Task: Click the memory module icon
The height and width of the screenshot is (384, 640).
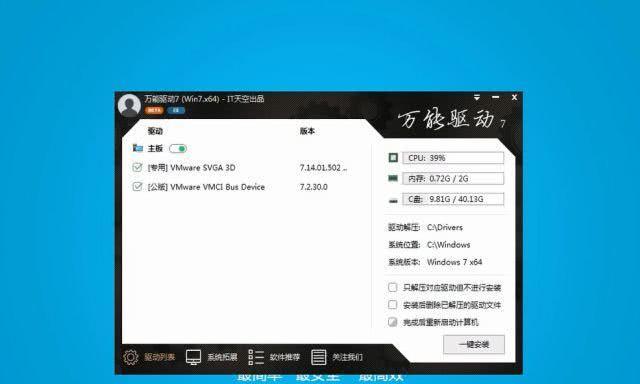Action: (x=393, y=178)
